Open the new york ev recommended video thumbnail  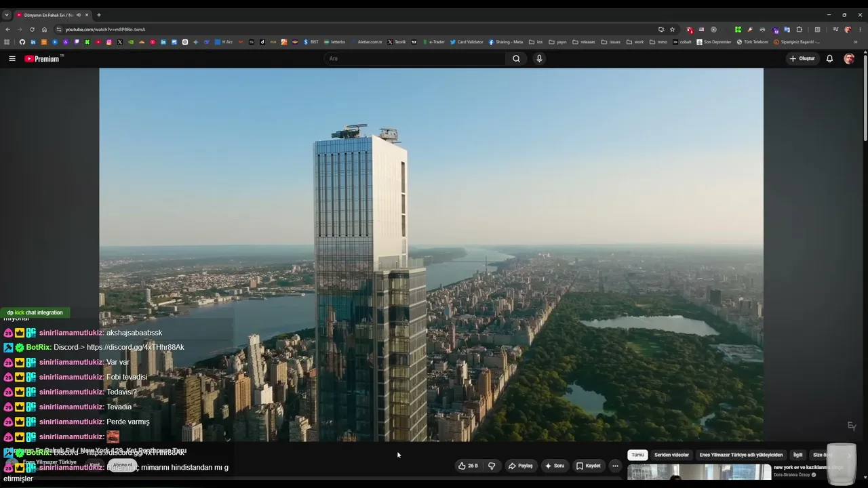click(699, 472)
